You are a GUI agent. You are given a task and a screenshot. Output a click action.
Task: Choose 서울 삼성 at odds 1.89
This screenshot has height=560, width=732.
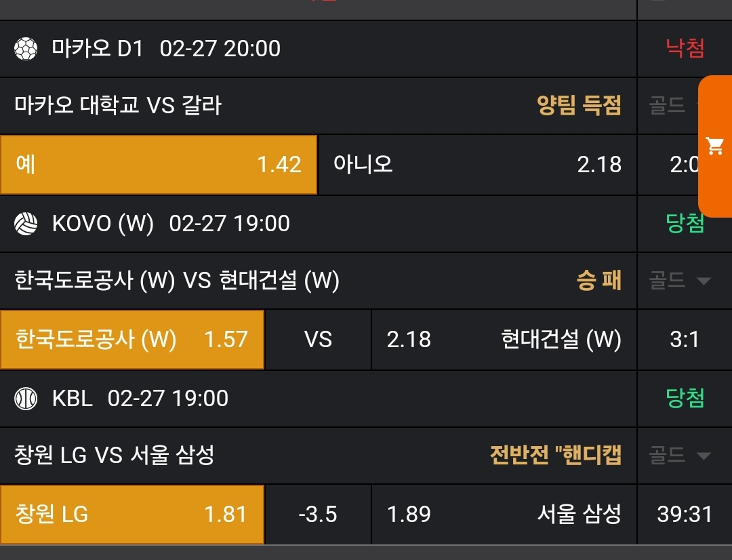504,515
